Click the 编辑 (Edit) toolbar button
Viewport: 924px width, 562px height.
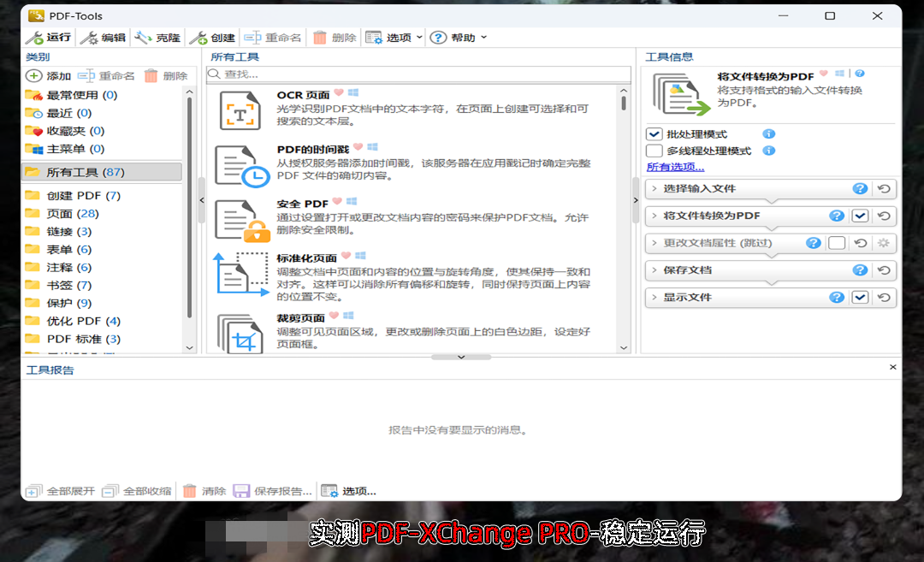(103, 38)
